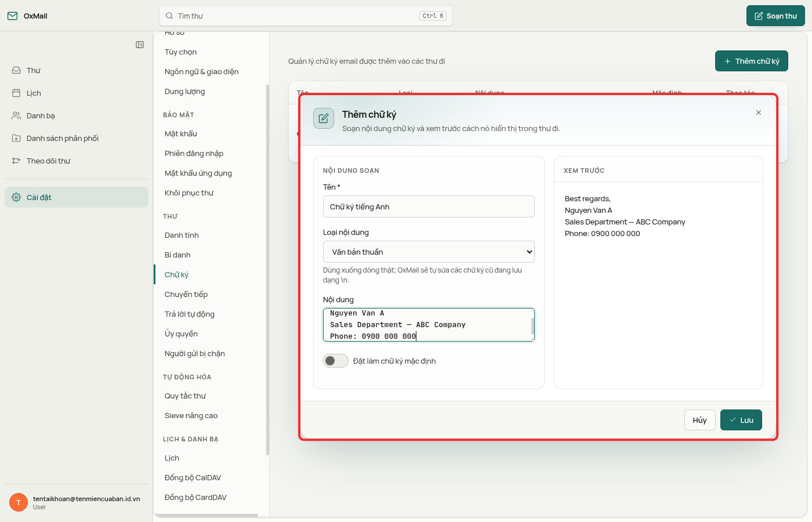The height and width of the screenshot is (522, 812).
Task: Click the user avatar T
Action: (x=19, y=502)
